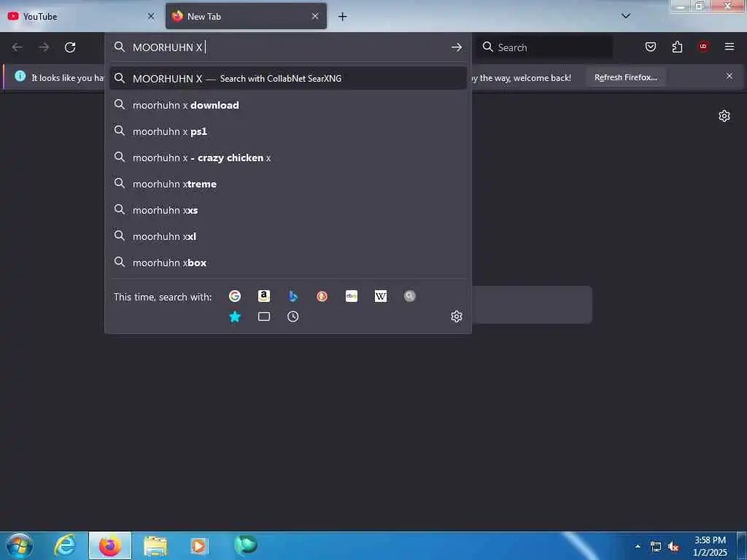Search history using the clock icon
This screenshot has width=747, height=560.
[293, 316]
